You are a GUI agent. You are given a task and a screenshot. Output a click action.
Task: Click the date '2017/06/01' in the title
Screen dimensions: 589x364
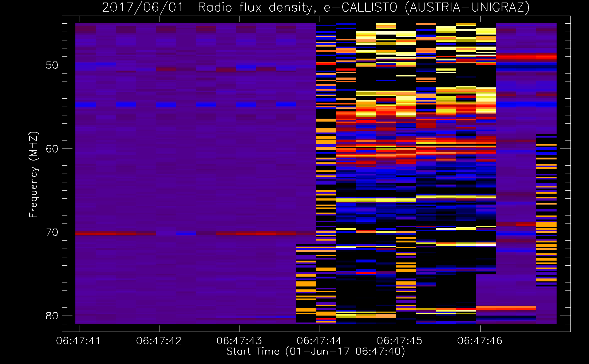point(143,8)
